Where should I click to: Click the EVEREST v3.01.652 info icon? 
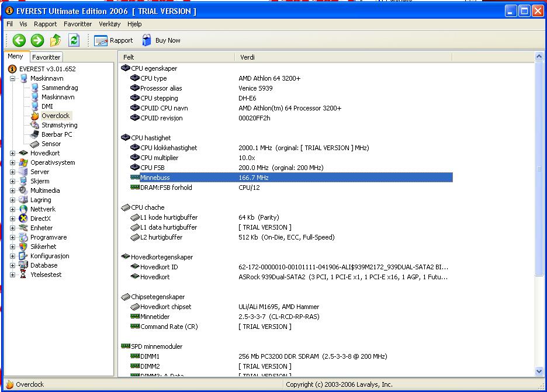pyautogui.click(x=12, y=69)
